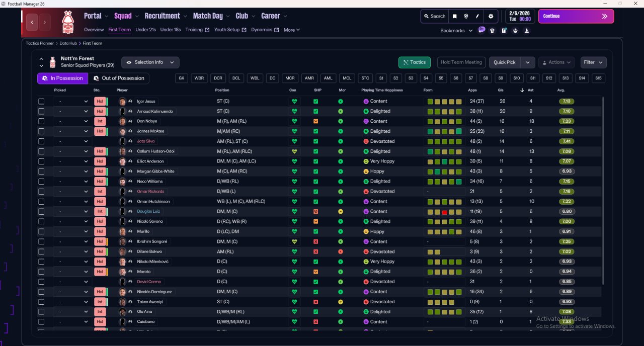
Task: Click the download icon in bookmarks bar
Action: tap(526, 31)
